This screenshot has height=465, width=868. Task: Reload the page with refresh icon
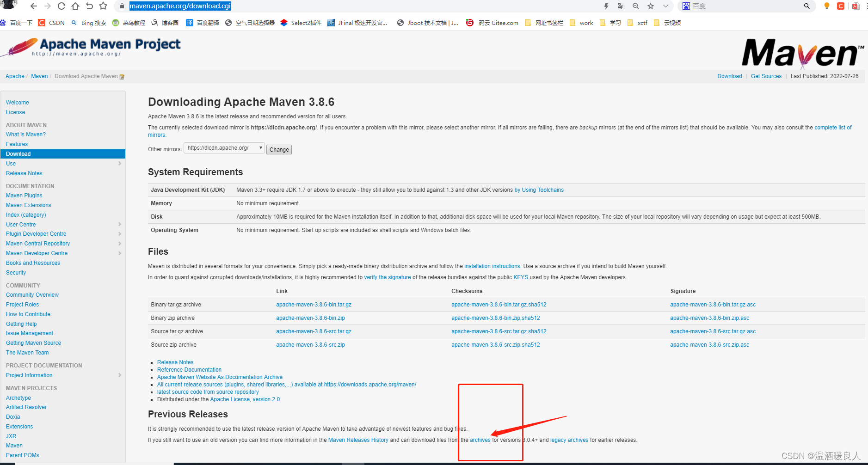point(61,6)
